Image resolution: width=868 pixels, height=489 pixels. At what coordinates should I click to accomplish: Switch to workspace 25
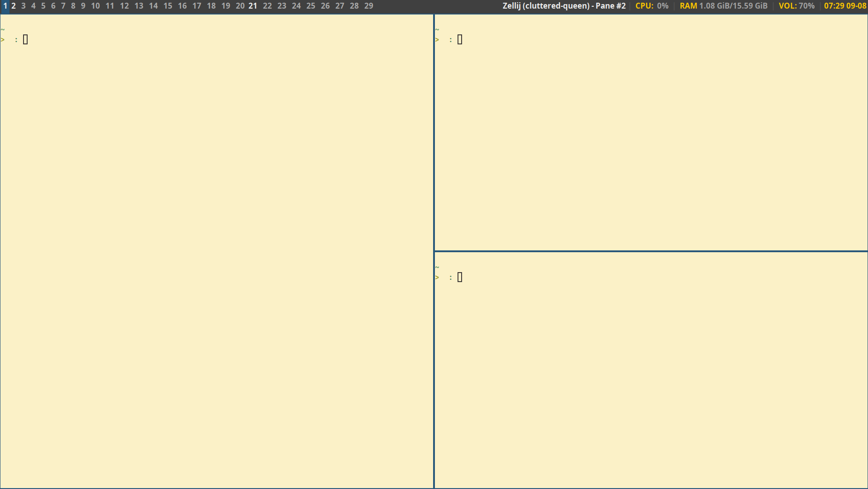311,6
